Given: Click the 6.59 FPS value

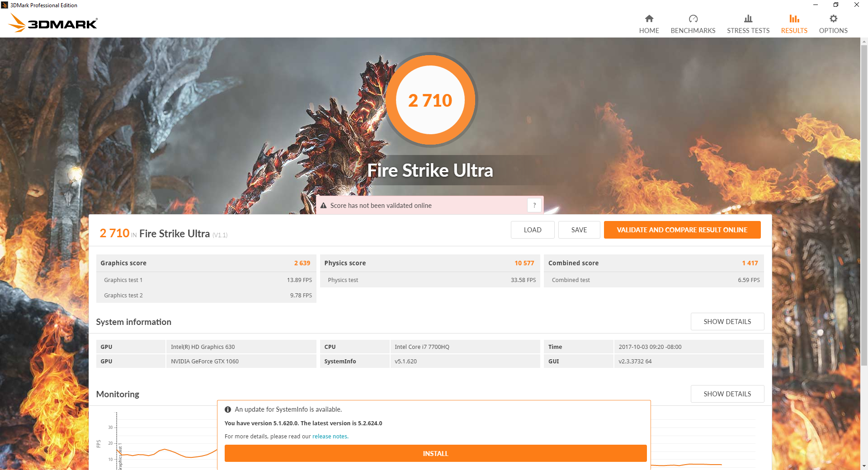Looking at the screenshot, I should click(749, 280).
